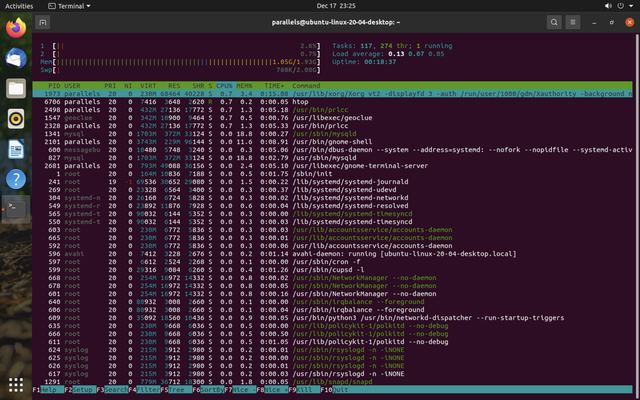Viewport: 640px width, 400px height.
Task: Select the networkd-dispatcher python3 row
Action: (332, 318)
